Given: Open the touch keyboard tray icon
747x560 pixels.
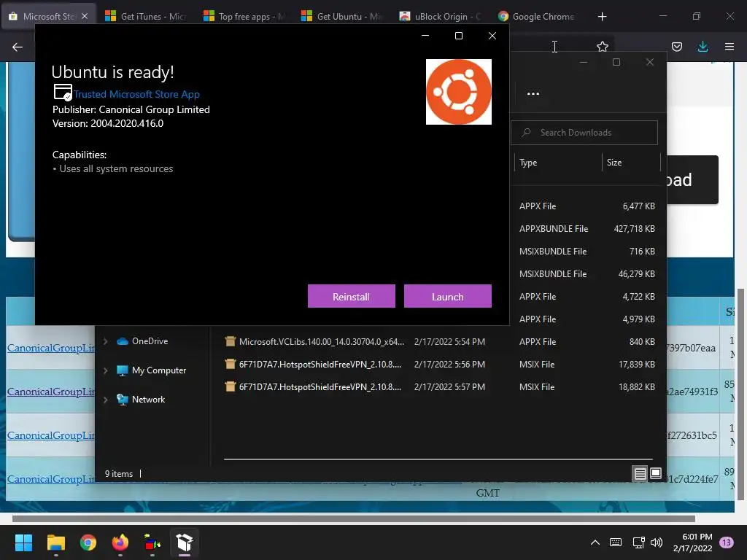Looking at the screenshot, I should (616, 542).
